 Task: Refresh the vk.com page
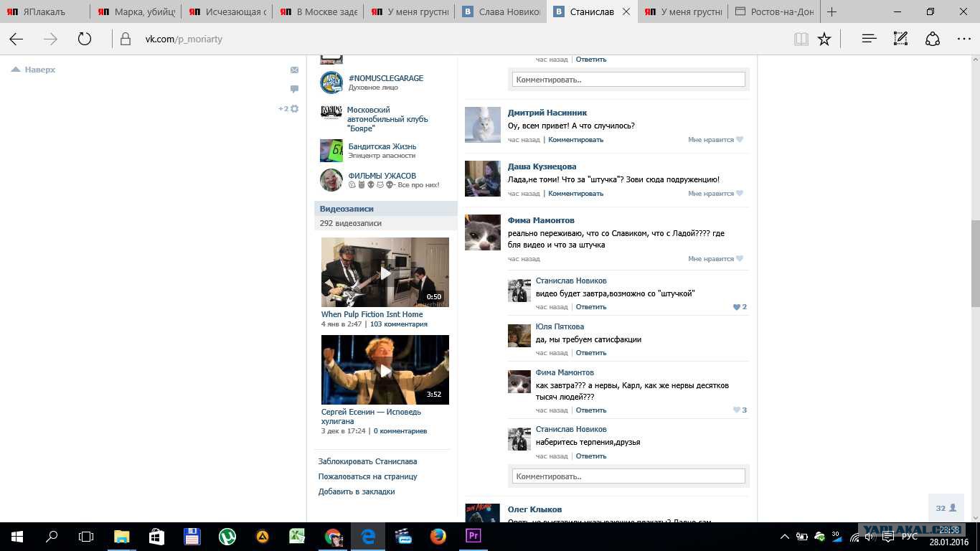85,39
